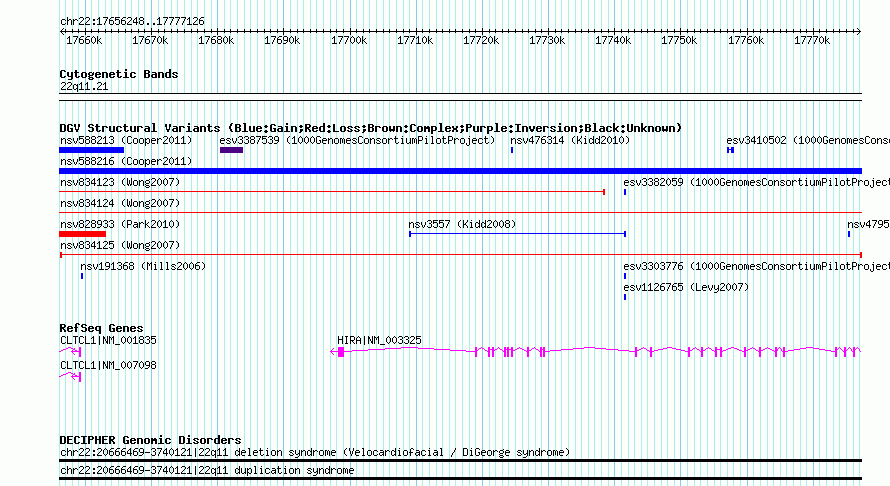The height and width of the screenshot is (486, 890).
Task: Click the 17770k ruler tick
Action: [x=812, y=40]
